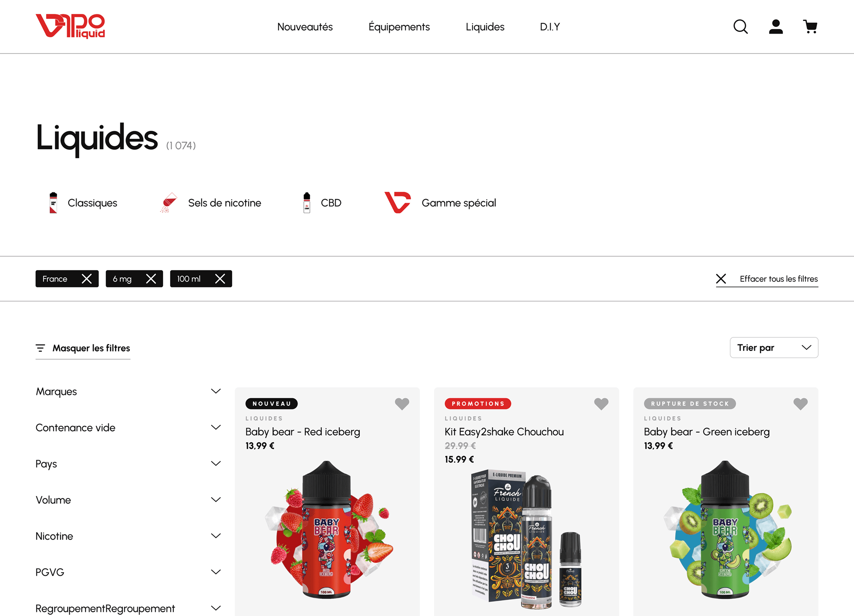This screenshot has height=616, width=854.
Task: Open the Trier par dropdown
Action: click(774, 347)
